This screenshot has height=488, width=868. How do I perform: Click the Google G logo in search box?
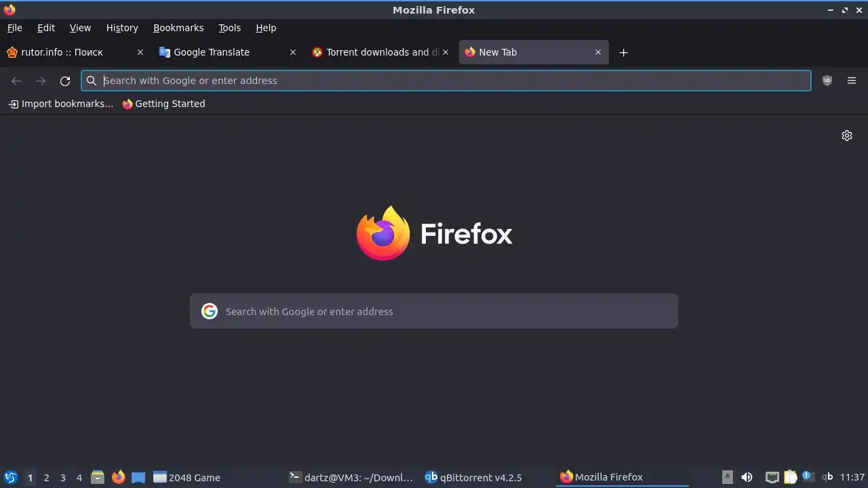[x=210, y=311]
